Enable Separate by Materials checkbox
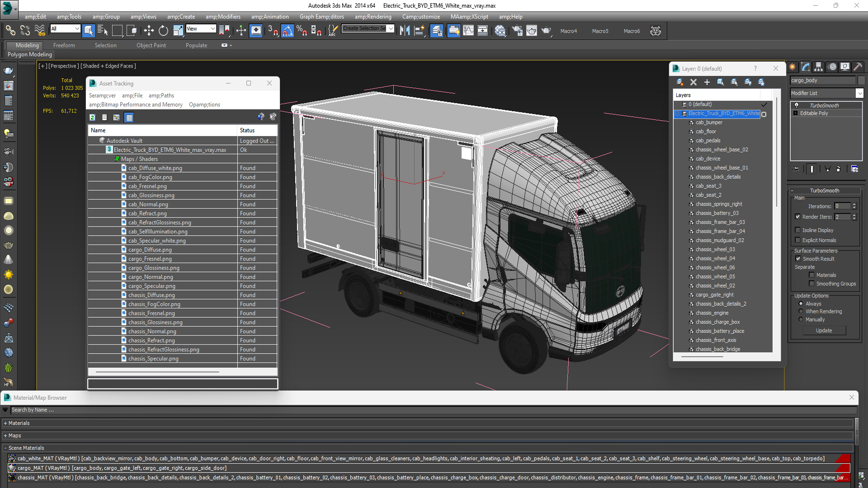 coord(811,275)
